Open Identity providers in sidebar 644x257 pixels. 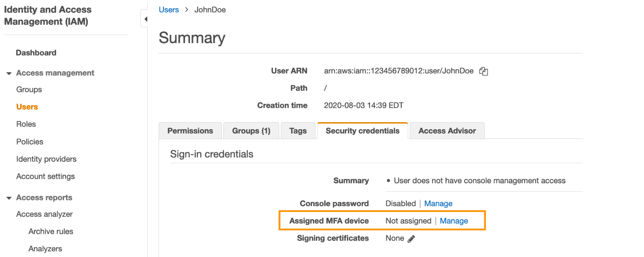[46, 159]
